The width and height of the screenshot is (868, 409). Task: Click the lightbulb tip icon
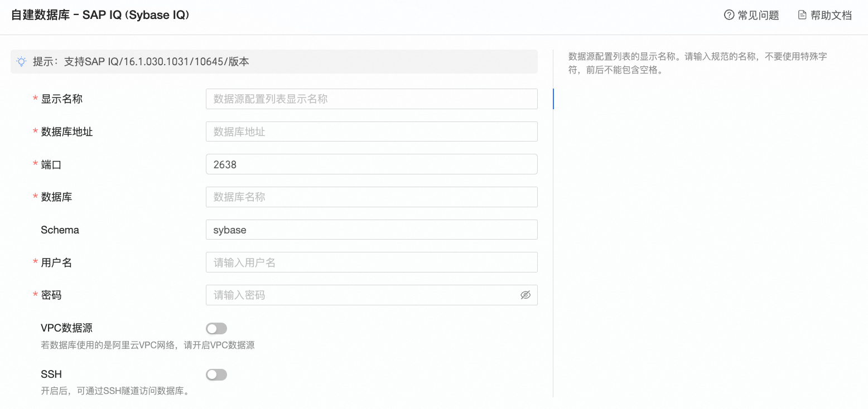pyautogui.click(x=21, y=61)
